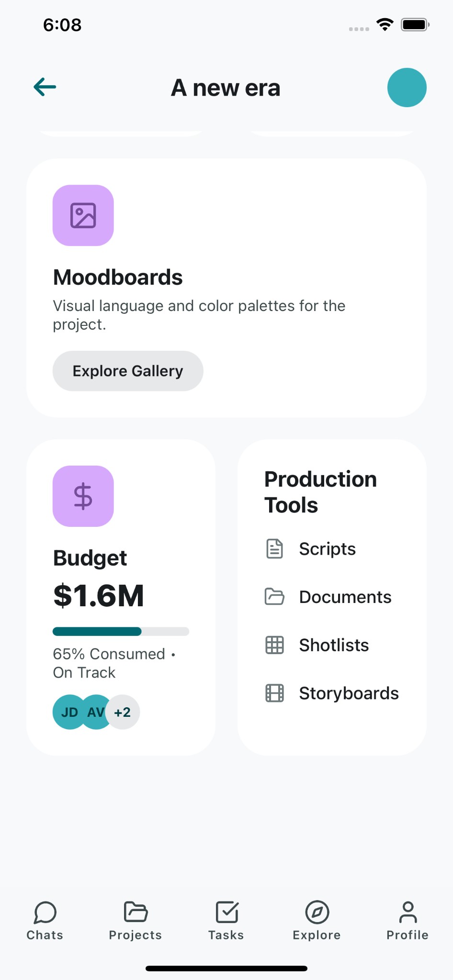Tap the Moodboards image icon
453x980 pixels.
click(83, 215)
